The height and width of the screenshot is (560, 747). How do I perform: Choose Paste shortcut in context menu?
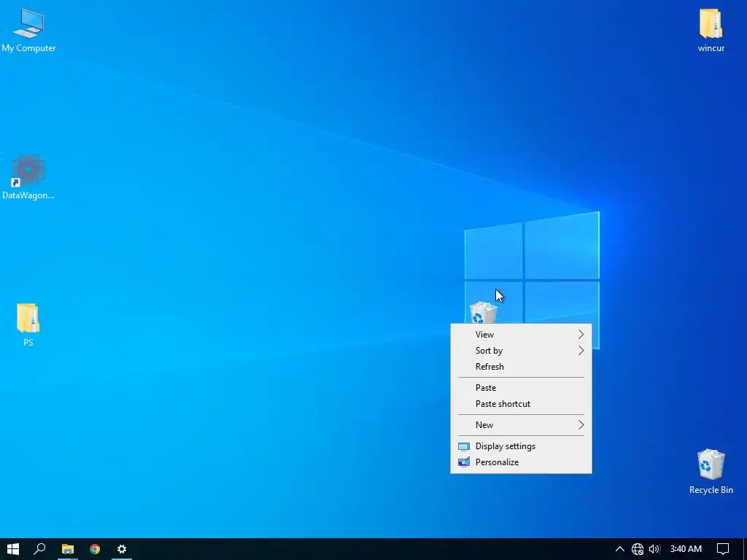point(521,404)
